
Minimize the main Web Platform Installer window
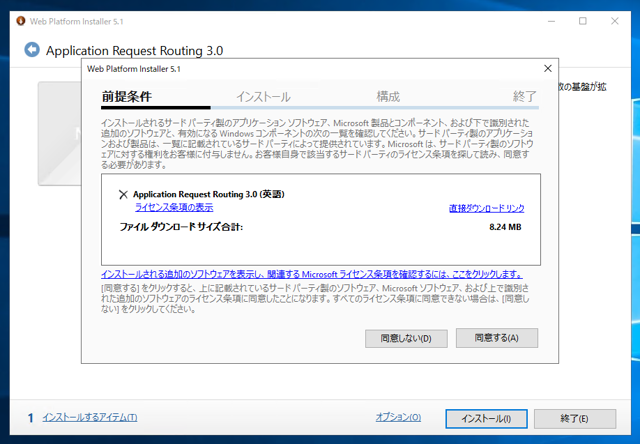(x=551, y=21)
